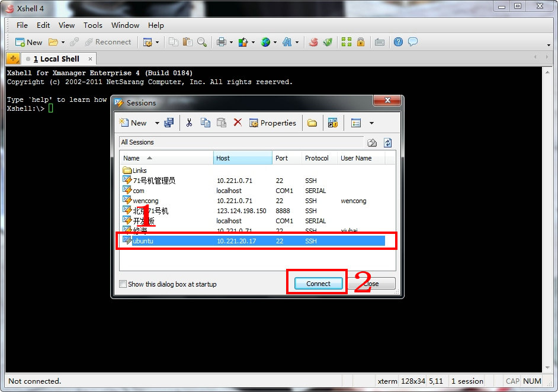Screen dimensions: 558x392
Task: Click the red X Delete icon in Sessions dialog
Action: point(238,123)
